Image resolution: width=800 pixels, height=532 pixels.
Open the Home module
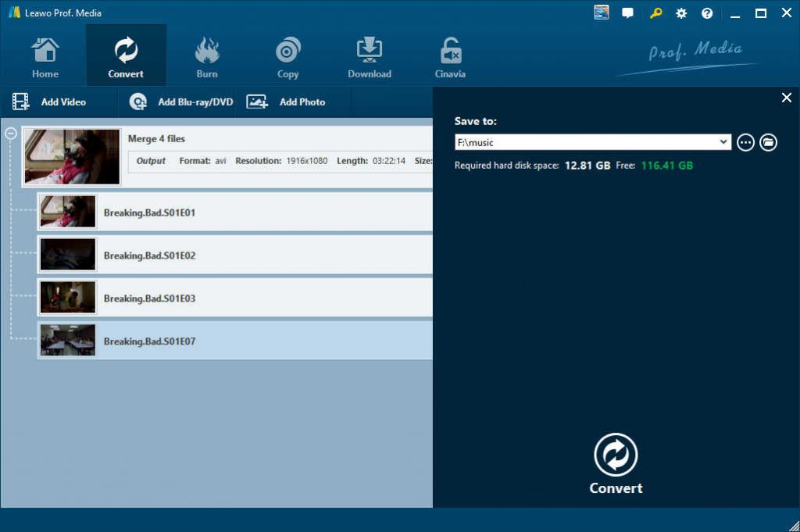pos(45,58)
